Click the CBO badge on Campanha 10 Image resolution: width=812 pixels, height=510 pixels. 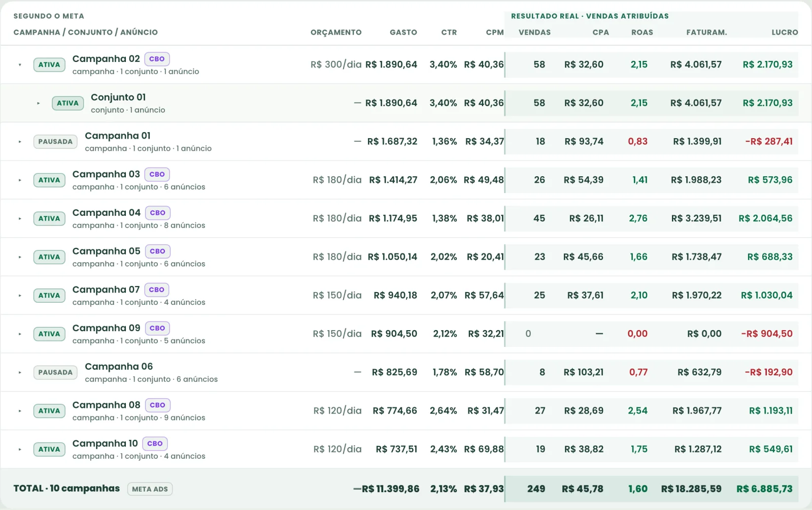[x=155, y=443]
